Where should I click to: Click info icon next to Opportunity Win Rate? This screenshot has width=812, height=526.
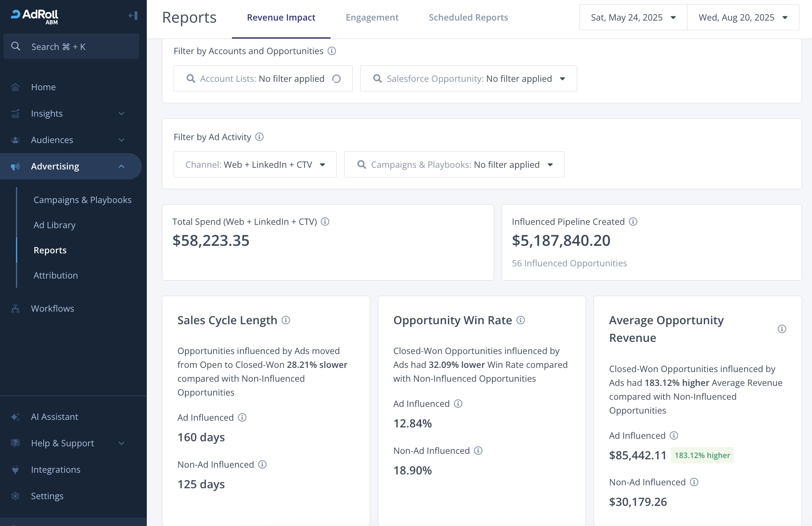521,320
